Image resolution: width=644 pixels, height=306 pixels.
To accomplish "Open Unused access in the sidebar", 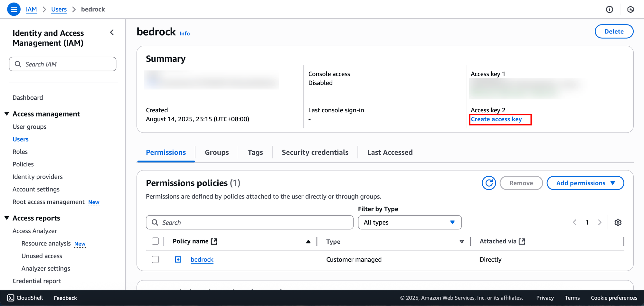I will (42, 256).
